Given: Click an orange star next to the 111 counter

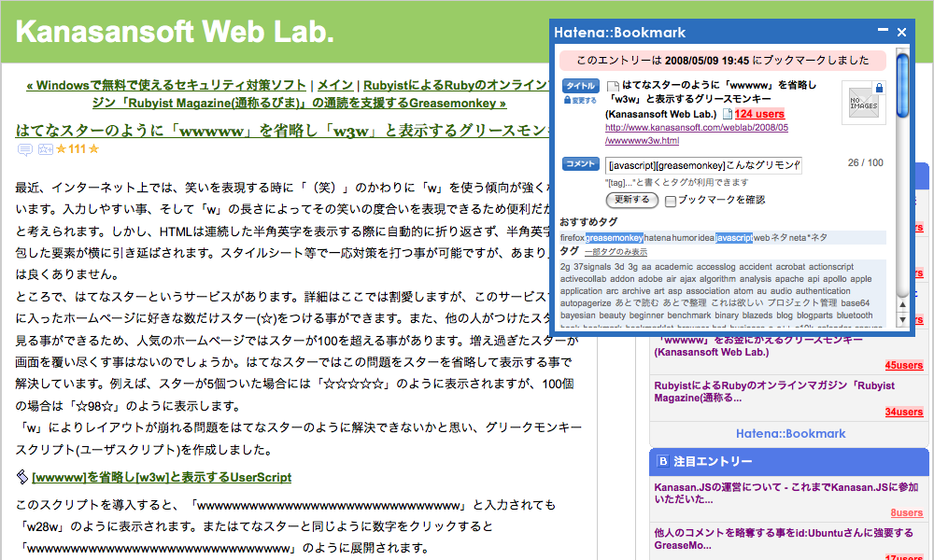Looking at the screenshot, I should coord(59,149).
